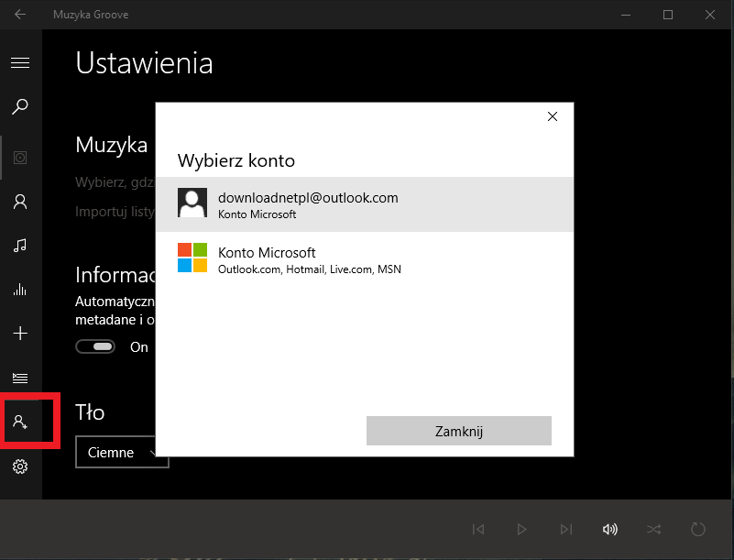The image size is (734, 560).
Task: Open Artists from the sidebar person icon
Action: pyautogui.click(x=20, y=202)
